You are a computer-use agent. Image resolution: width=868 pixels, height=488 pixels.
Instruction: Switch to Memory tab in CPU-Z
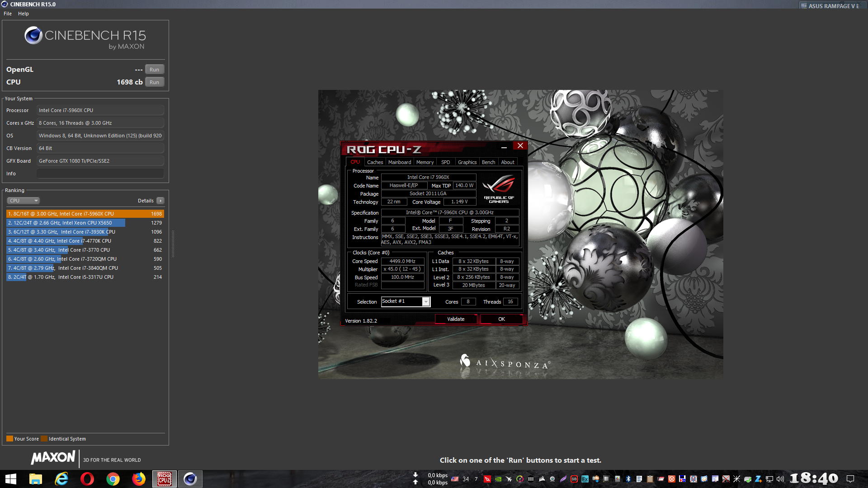425,162
